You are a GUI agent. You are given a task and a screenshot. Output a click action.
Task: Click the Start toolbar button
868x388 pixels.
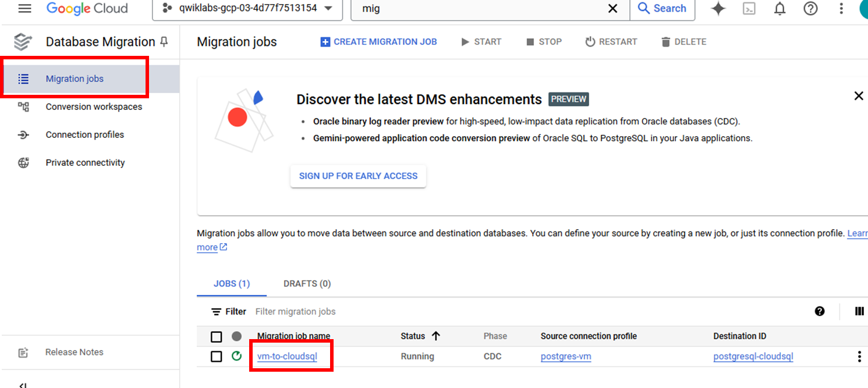click(481, 42)
